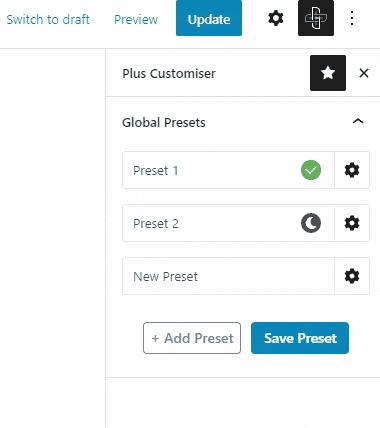This screenshot has width=380, height=428.
Task: Open the editor settings gear in top bar
Action: [x=276, y=18]
